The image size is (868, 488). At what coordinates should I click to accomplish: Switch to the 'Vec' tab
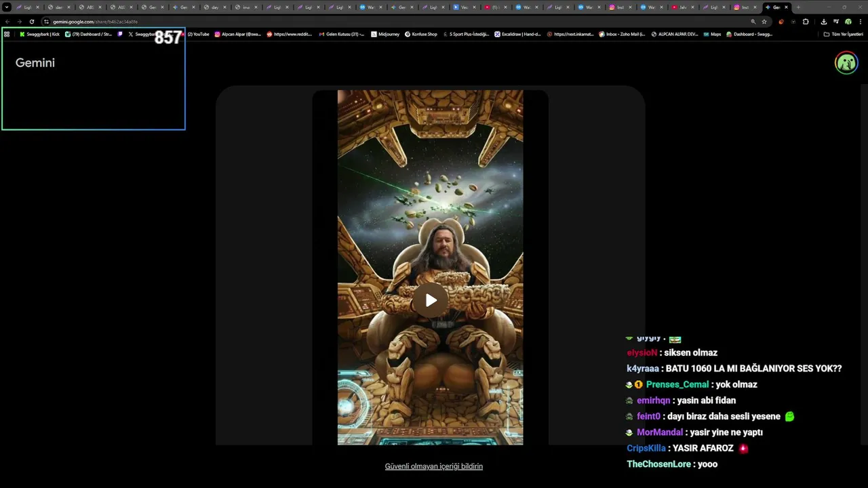pyautogui.click(x=464, y=7)
